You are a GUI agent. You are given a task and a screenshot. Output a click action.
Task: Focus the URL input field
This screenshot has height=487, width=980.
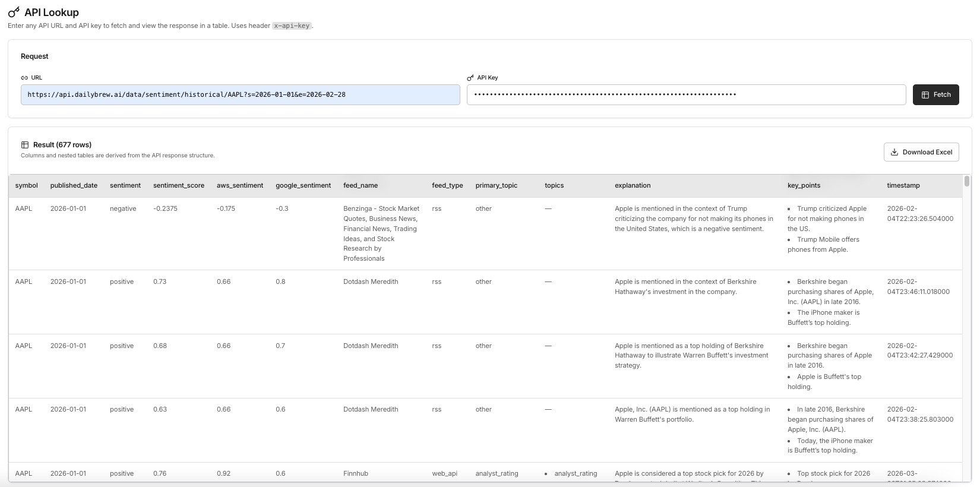click(240, 94)
